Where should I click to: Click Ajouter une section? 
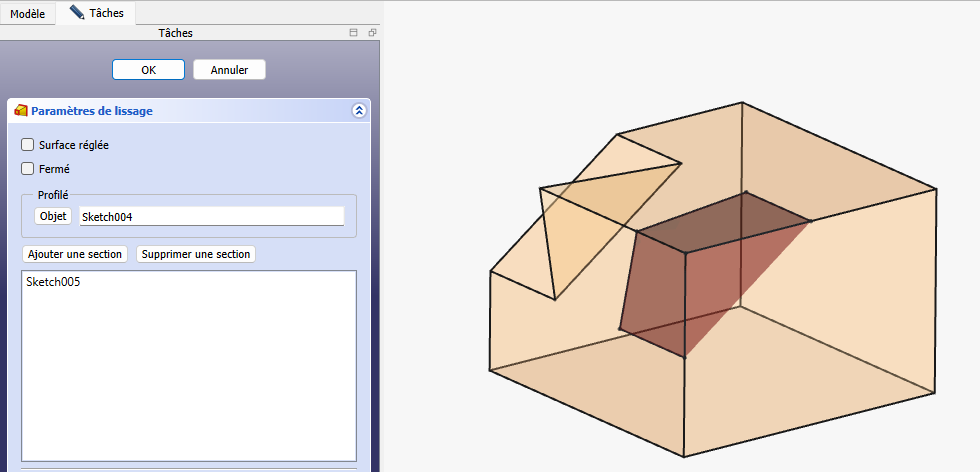point(75,254)
